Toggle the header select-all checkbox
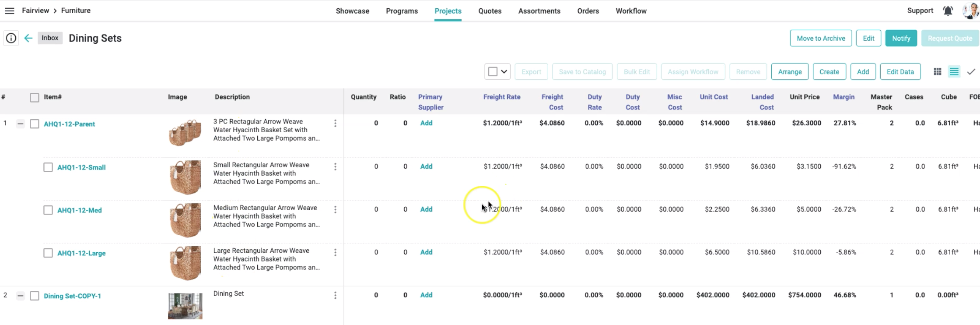Image resolution: width=980 pixels, height=325 pixels. tap(35, 98)
